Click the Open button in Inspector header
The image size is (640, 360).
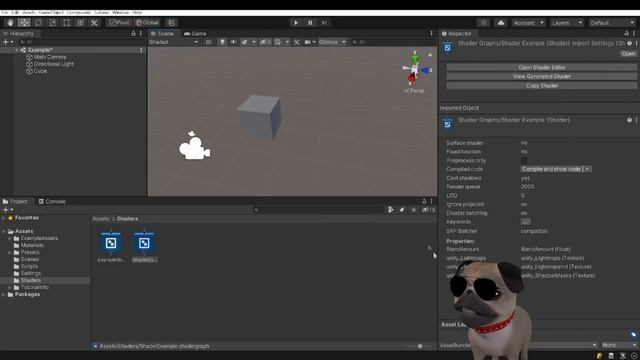click(628, 53)
